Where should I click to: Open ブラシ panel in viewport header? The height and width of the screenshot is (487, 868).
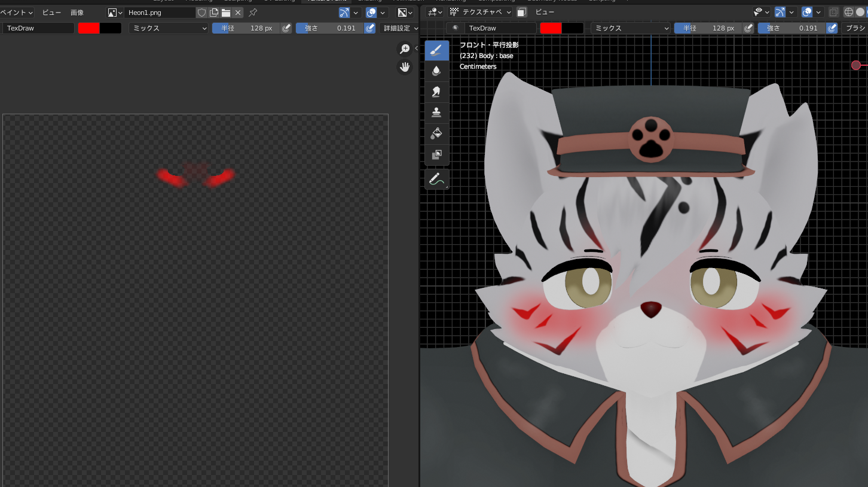855,28
